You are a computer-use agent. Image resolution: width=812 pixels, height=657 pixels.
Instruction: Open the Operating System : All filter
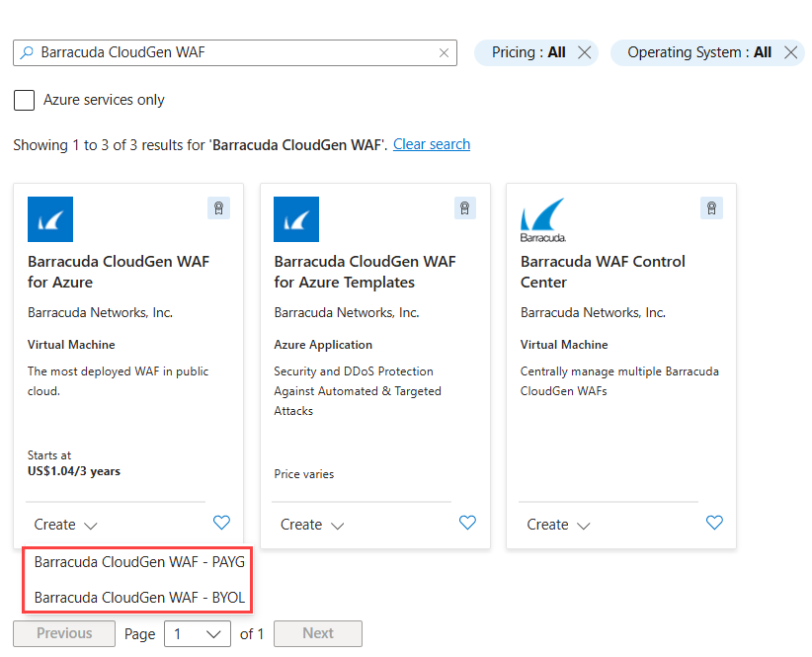coord(699,52)
